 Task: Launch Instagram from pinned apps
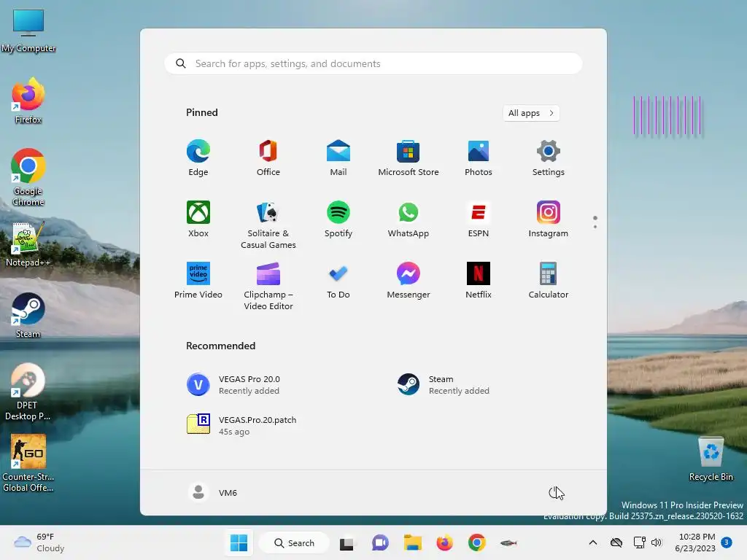coord(549,219)
